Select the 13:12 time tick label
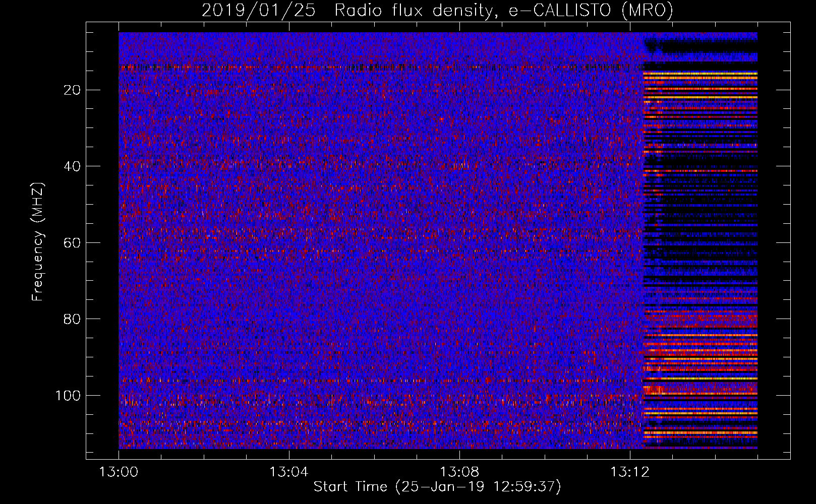 point(630,472)
